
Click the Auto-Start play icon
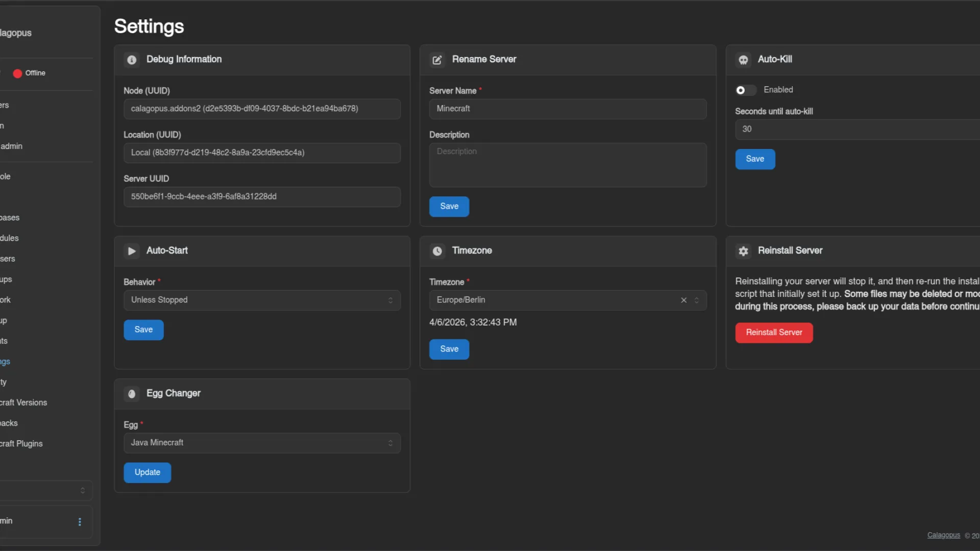click(x=132, y=251)
